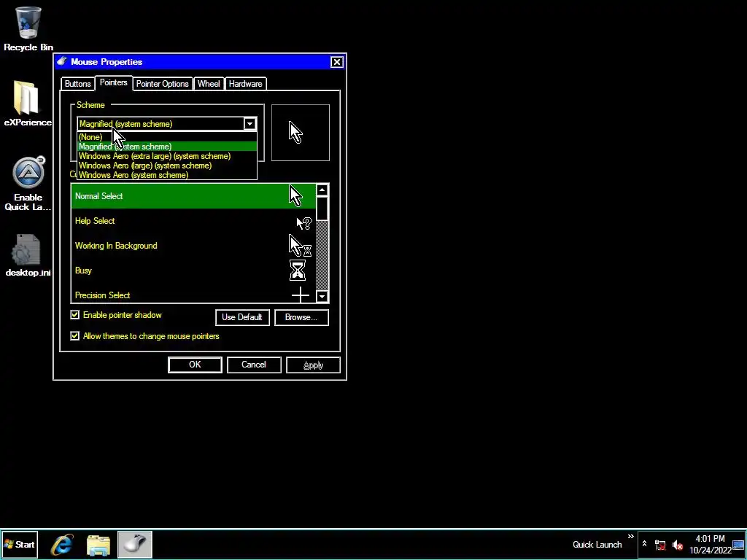This screenshot has width=747, height=560.
Task: Switch to the Wheel tab
Action: 209,84
